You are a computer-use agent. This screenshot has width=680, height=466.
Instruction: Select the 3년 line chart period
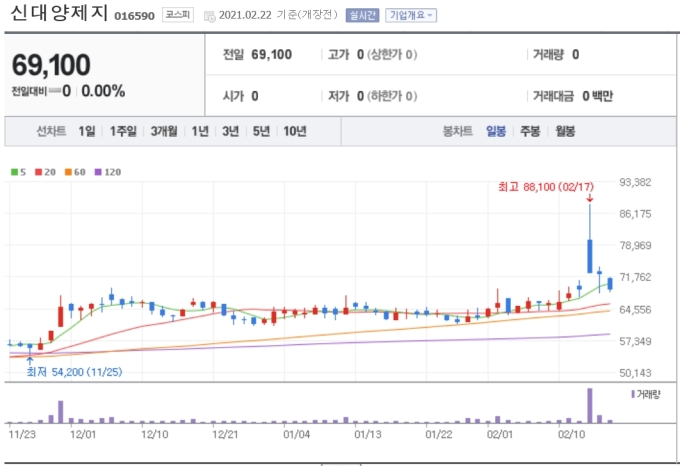230,131
